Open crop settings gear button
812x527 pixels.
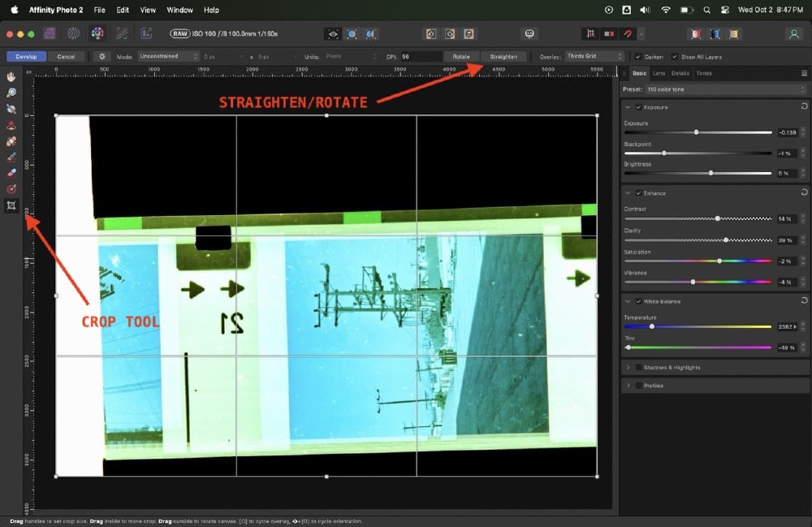pyautogui.click(x=102, y=56)
